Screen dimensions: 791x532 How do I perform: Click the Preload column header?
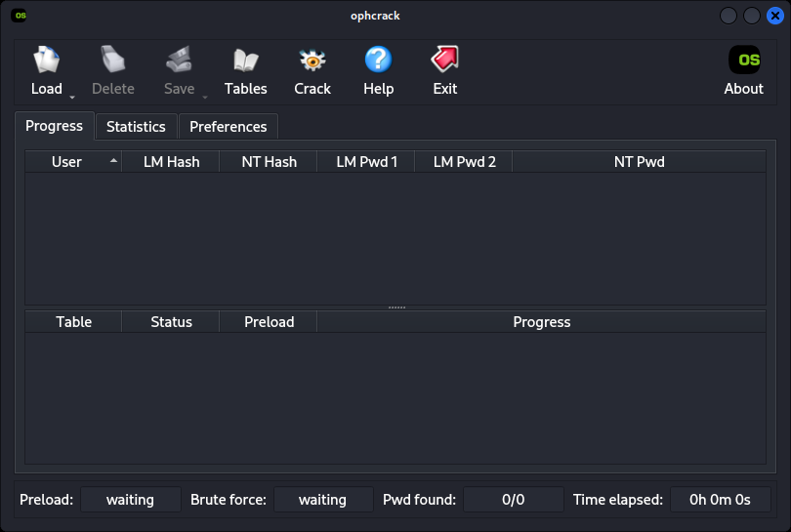pos(269,322)
